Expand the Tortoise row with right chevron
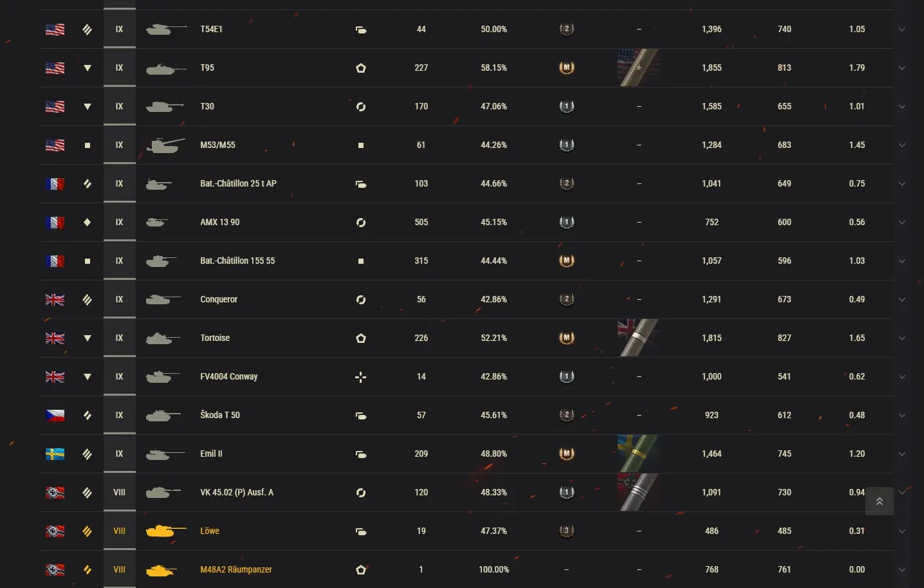This screenshot has height=588, width=924. click(901, 338)
